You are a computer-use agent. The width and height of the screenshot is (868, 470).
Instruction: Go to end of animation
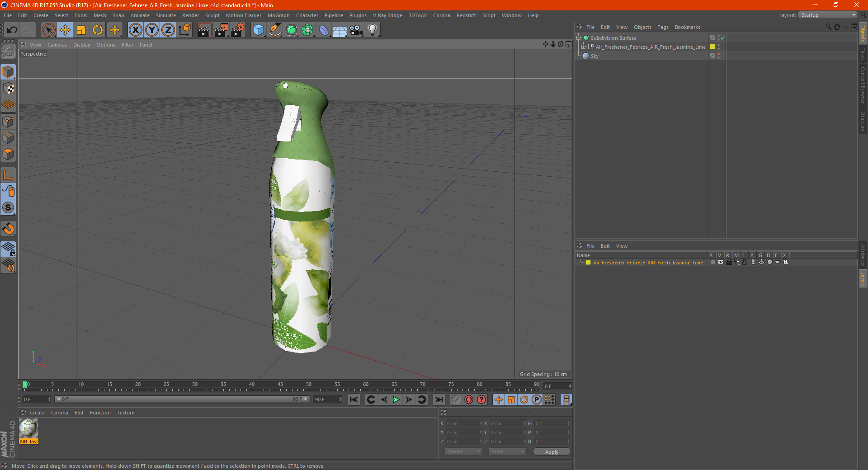coord(439,399)
